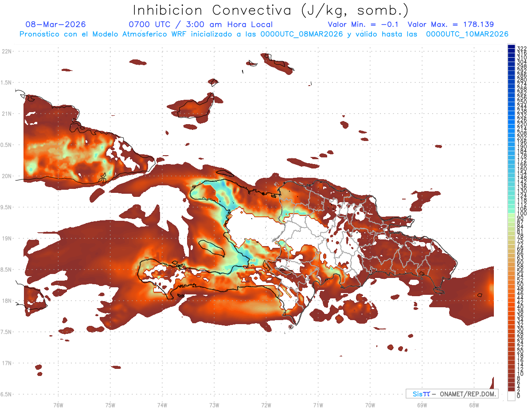Click the '68W' longitude label
The height and width of the screenshot is (411, 532).
pos(474,405)
